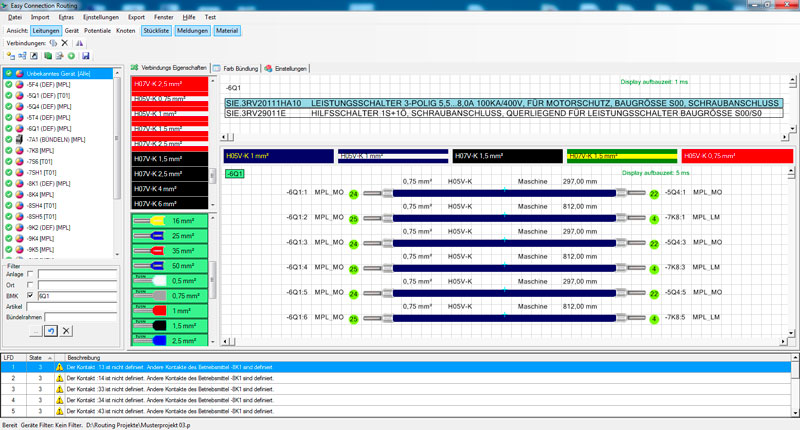
Task: Click the clear filter X button
Action: click(66, 330)
